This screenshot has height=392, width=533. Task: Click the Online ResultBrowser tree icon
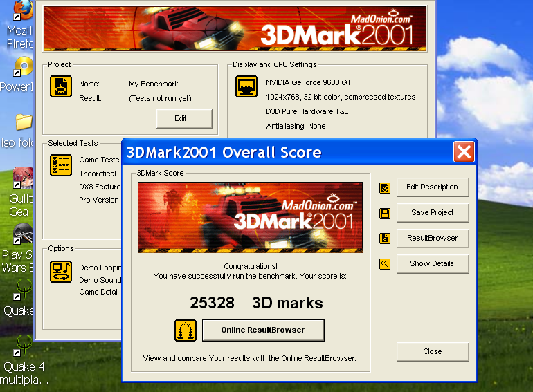tap(186, 330)
